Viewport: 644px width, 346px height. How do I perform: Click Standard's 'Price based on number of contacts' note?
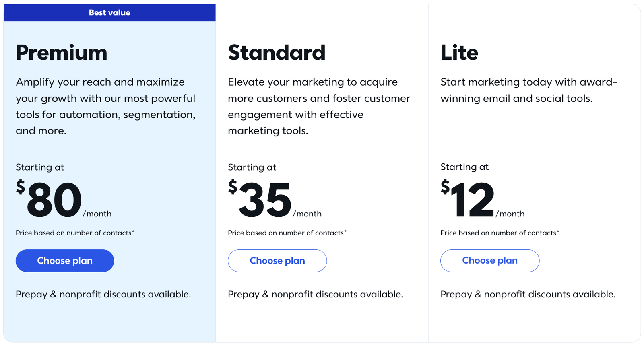click(x=287, y=233)
